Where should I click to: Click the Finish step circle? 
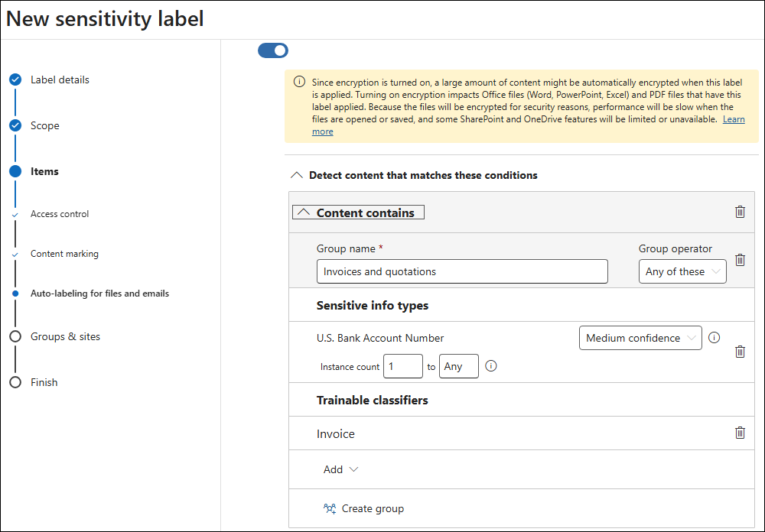tap(15, 382)
